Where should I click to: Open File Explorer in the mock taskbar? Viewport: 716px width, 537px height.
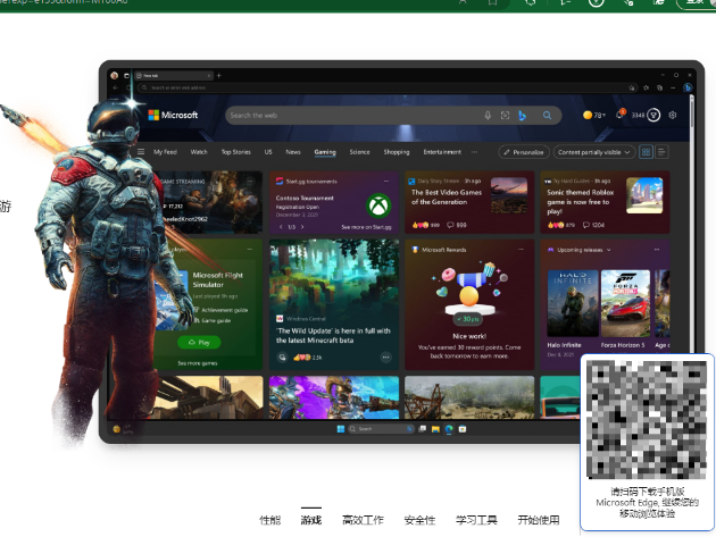(436, 429)
